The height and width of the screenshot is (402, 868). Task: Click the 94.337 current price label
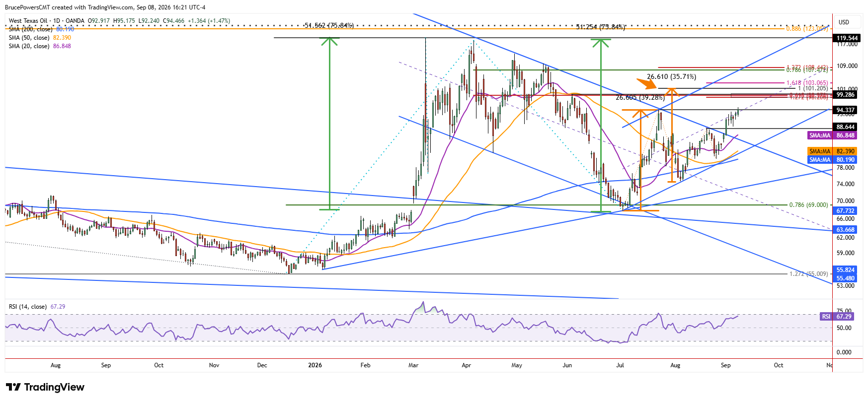point(846,110)
